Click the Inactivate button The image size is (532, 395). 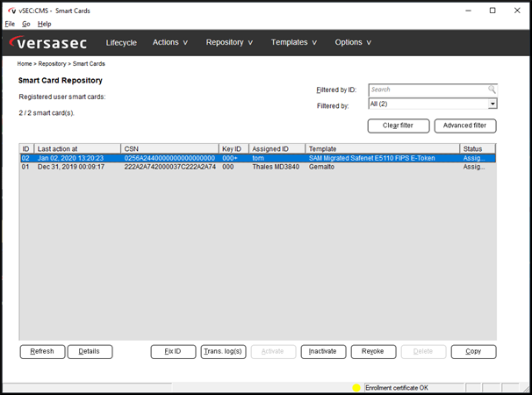click(323, 352)
